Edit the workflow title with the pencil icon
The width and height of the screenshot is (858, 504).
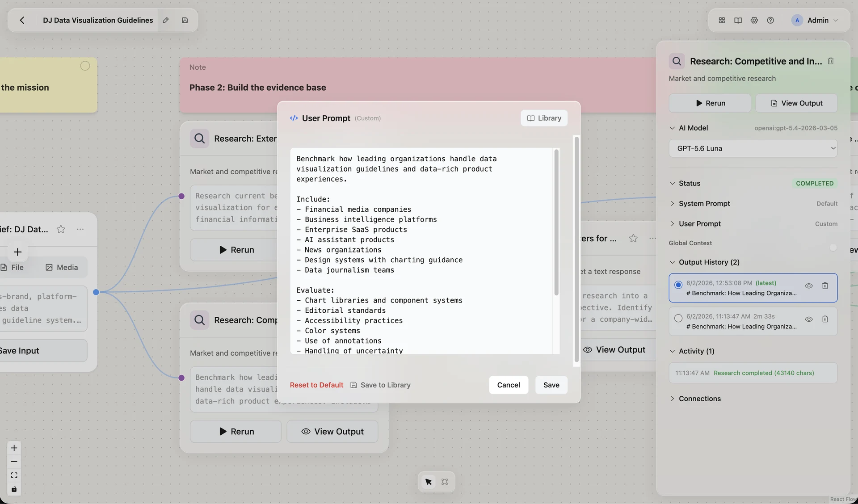pos(166,20)
